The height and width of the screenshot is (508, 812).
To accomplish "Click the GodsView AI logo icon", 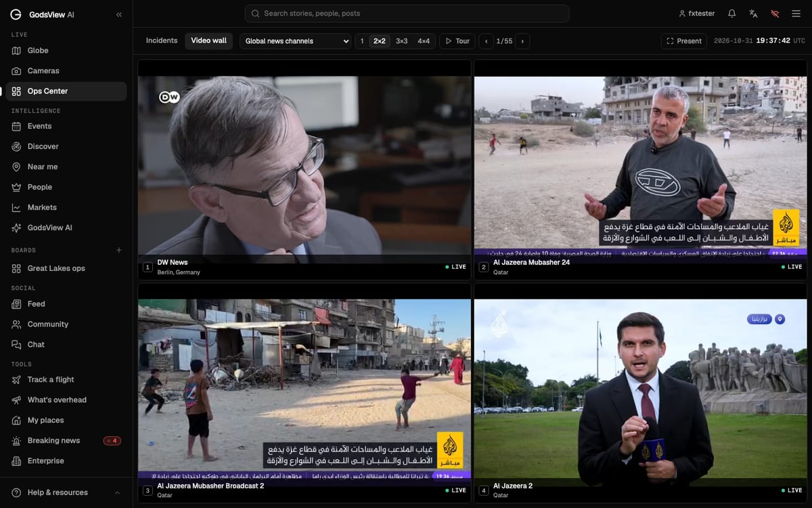I will tap(16, 14).
